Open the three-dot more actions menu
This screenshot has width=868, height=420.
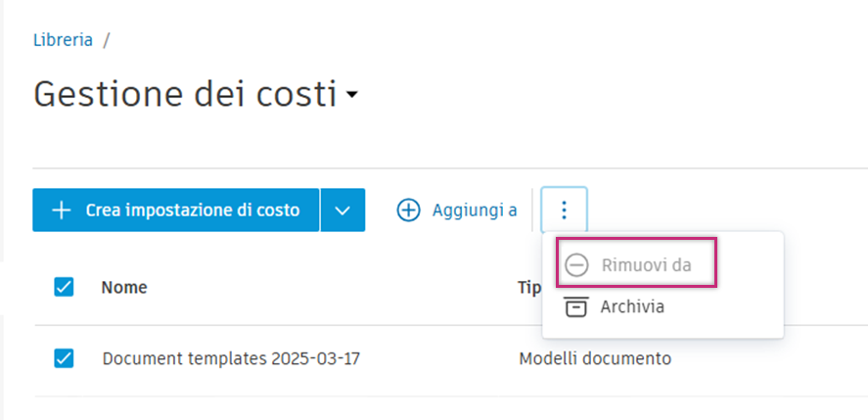[x=564, y=210]
